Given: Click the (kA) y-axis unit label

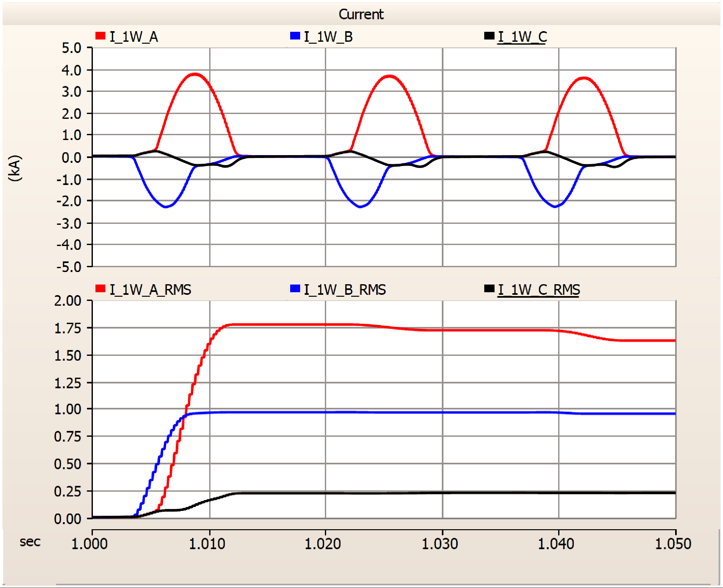Looking at the screenshot, I should [15, 168].
